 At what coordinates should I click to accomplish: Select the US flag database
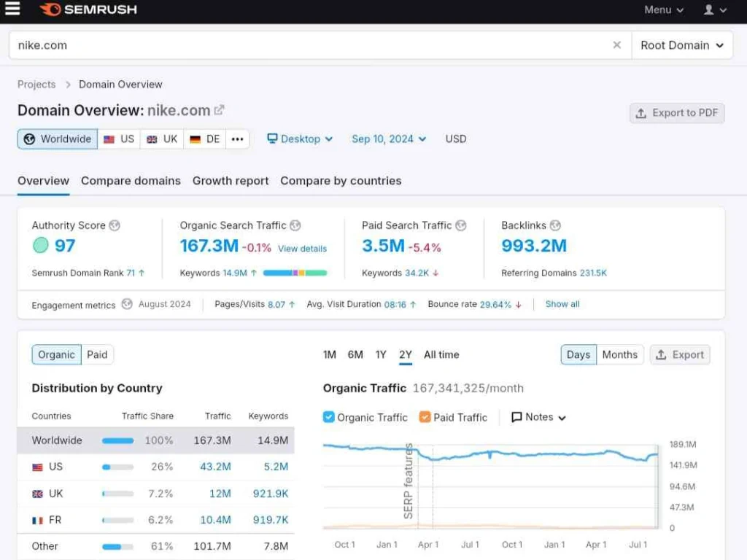[119, 139]
